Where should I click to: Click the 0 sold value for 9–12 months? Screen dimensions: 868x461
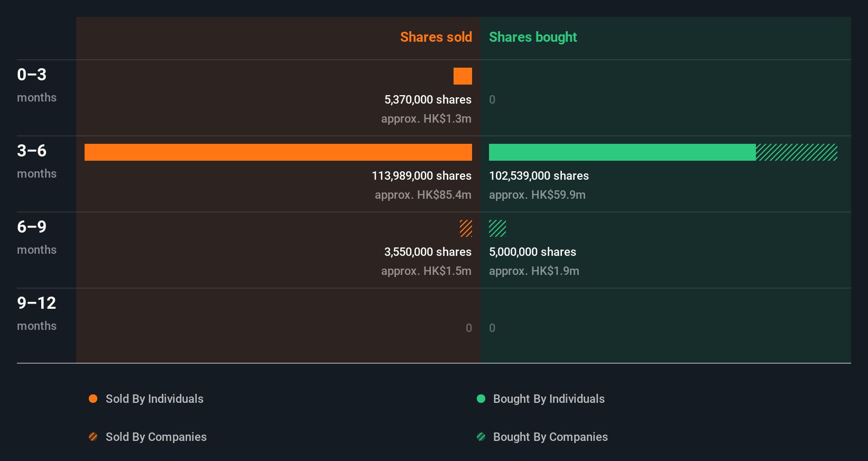(469, 328)
